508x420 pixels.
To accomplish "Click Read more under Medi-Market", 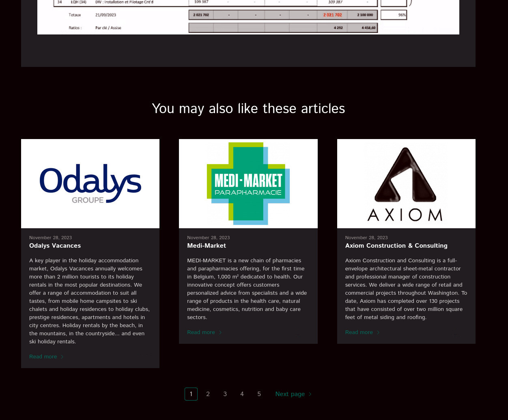I will pos(201,332).
